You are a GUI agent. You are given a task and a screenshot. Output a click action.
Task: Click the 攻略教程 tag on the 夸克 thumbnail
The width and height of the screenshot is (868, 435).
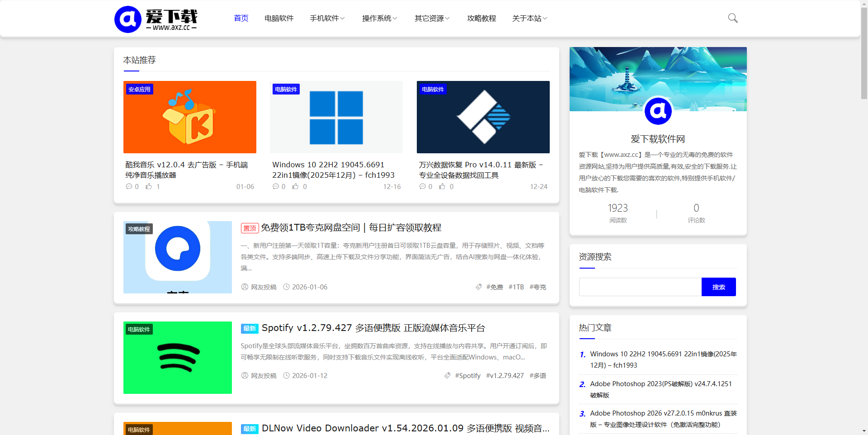coord(139,229)
